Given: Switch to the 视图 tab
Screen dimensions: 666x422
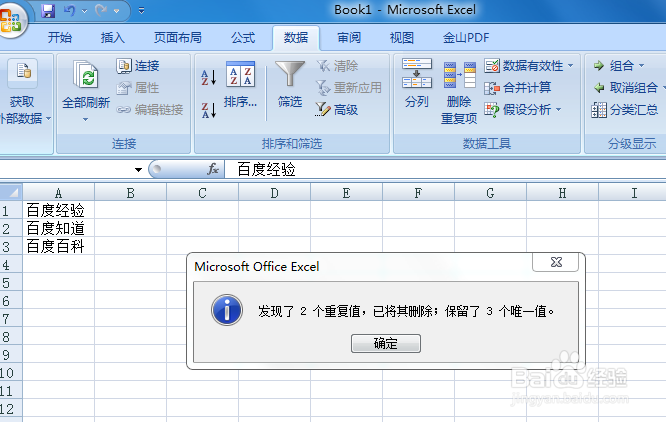Looking at the screenshot, I should click(402, 37).
